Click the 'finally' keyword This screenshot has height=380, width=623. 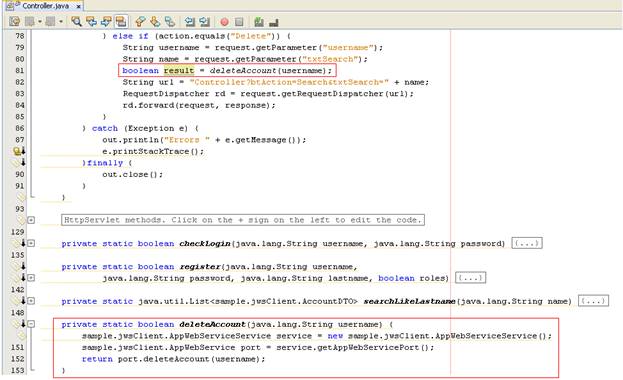(x=105, y=163)
